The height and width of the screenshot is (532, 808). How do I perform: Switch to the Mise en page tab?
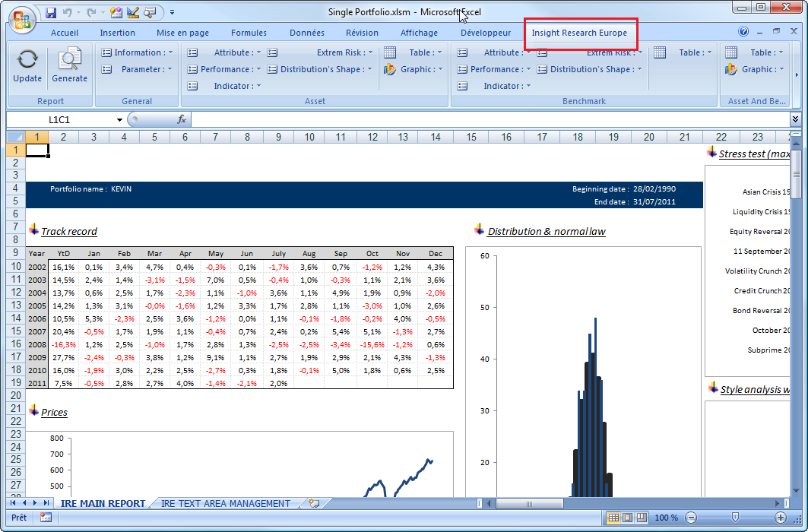(183, 33)
